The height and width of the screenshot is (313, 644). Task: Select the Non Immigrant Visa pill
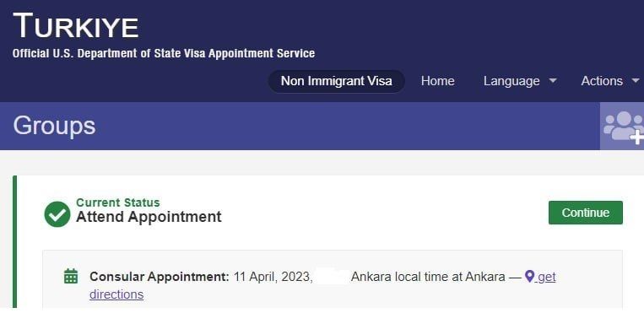pos(337,81)
